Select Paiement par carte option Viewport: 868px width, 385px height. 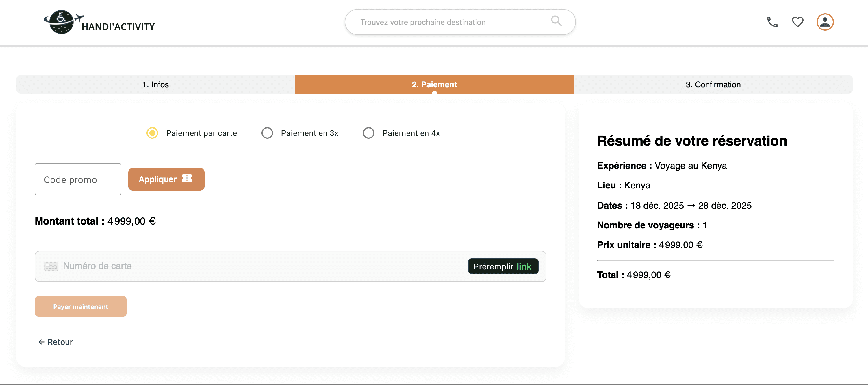(x=152, y=133)
